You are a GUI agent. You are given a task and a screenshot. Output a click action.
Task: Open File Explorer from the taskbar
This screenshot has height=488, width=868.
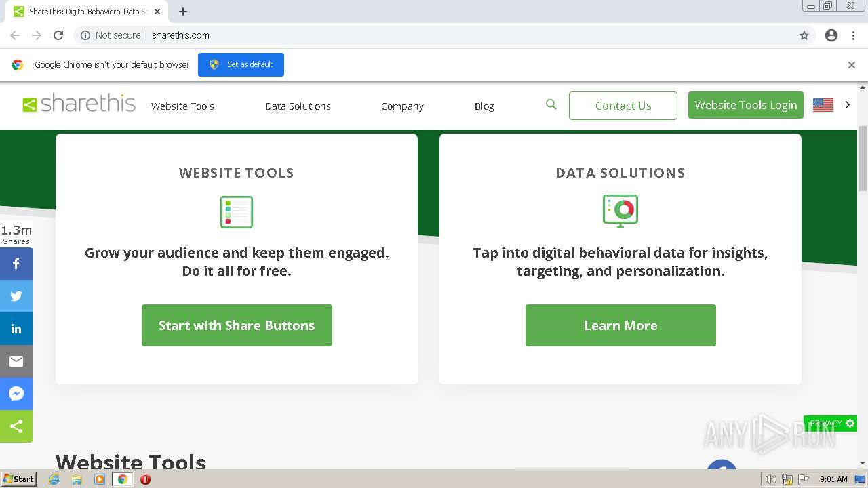[77, 479]
